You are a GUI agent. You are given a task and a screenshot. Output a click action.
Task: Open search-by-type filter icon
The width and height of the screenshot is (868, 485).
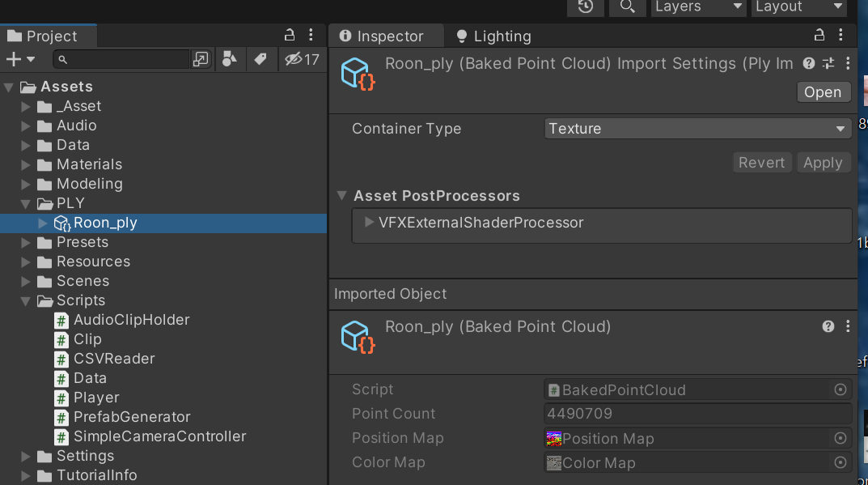(229, 59)
